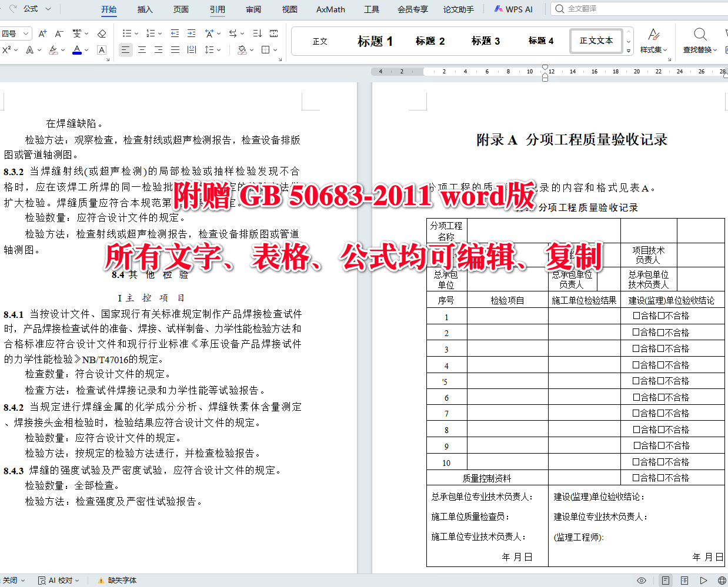Image resolution: width=728 pixels, height=587 pixels.
Task: Open WPS AI assistant
Action: click(513, 9)
